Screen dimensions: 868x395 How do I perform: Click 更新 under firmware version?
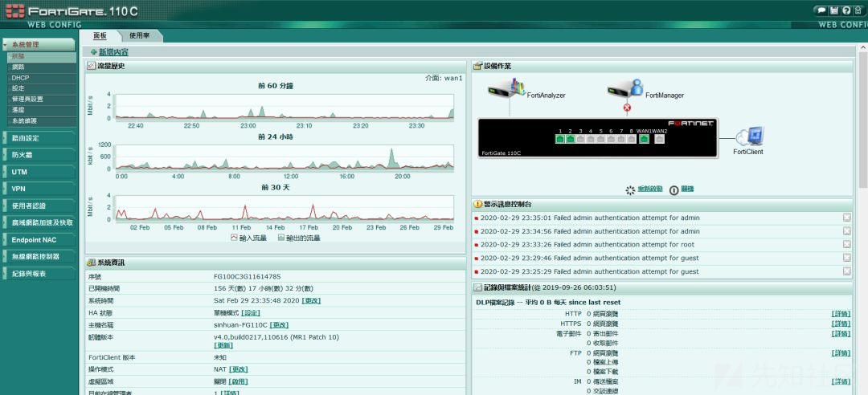pos(223,344)
